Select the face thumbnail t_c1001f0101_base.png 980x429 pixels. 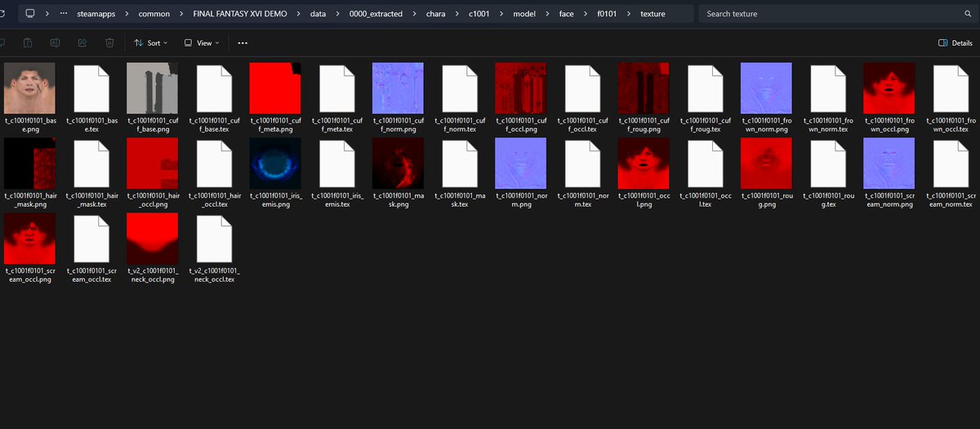(29, 88)
